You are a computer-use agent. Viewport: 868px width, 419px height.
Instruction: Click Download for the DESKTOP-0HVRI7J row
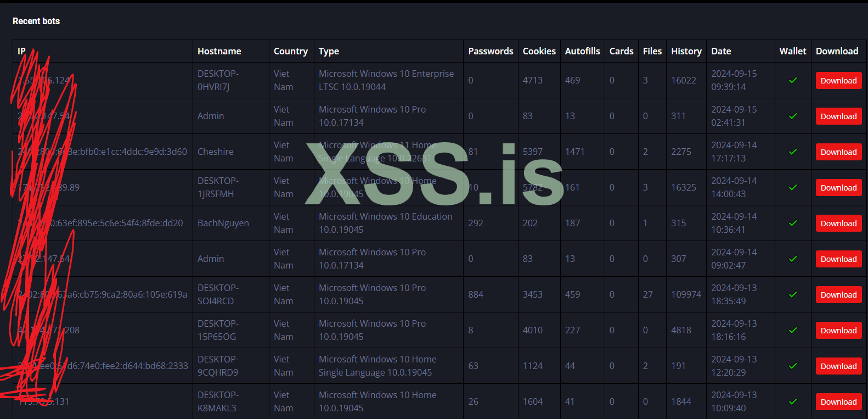tap(838, 80)
